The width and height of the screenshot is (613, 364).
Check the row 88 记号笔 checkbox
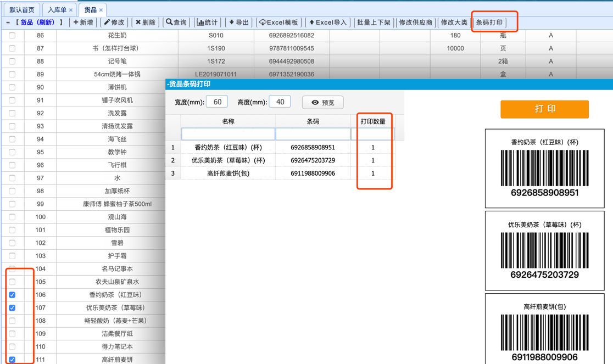click(12, 61)
